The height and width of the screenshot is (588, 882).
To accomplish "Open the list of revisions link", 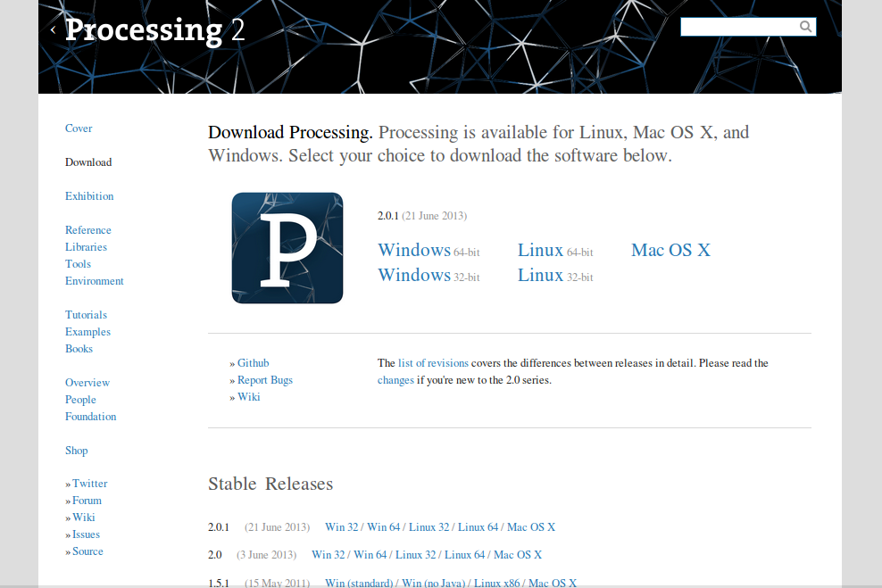I will point(433,363).
